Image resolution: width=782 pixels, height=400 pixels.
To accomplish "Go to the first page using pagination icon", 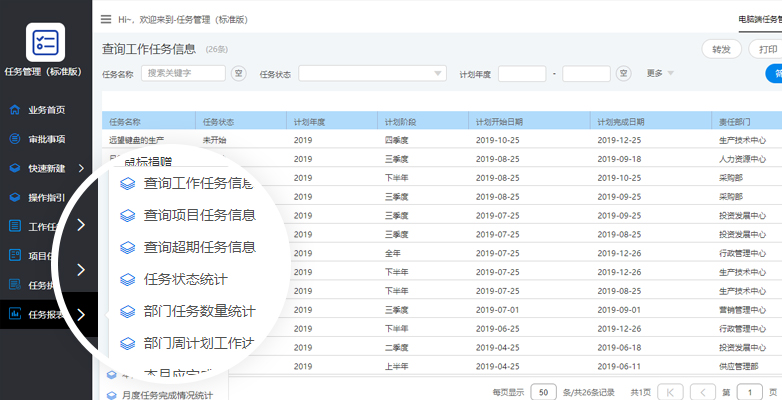I will [672, 391].
